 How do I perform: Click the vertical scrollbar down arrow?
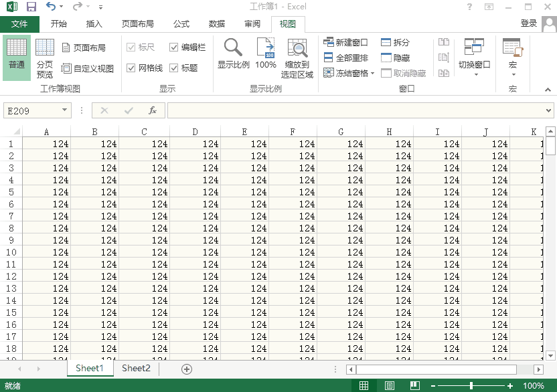pyautogui.click(x=550, y=355)
